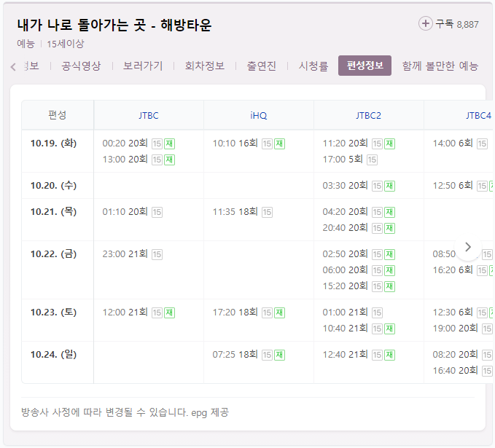Screen dimensions: 495x448
Task: Click the JTBC2 channel header link
Action: [x=368, y=116]
